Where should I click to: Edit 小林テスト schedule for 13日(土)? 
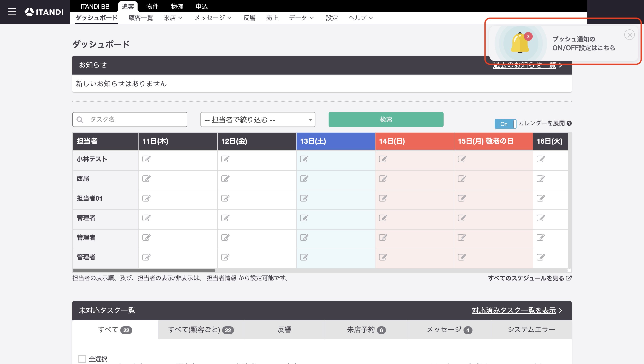(x=304, y=159)
